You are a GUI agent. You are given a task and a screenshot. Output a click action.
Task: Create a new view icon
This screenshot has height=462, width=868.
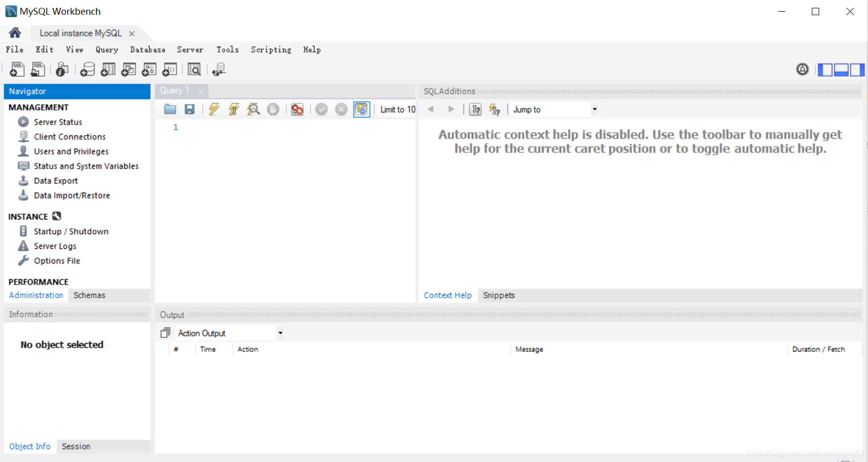coord(128,69)
